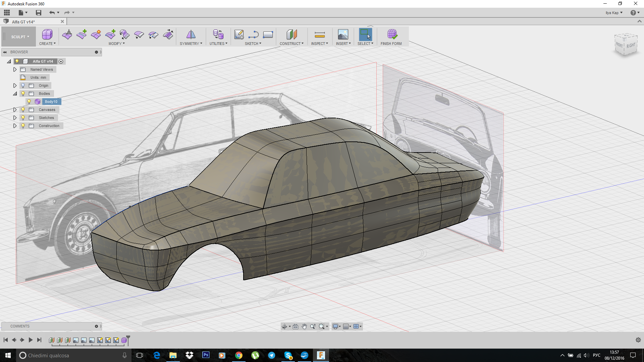Click the FINISH FORM button
Screen dimensions: 644x362
391,37
